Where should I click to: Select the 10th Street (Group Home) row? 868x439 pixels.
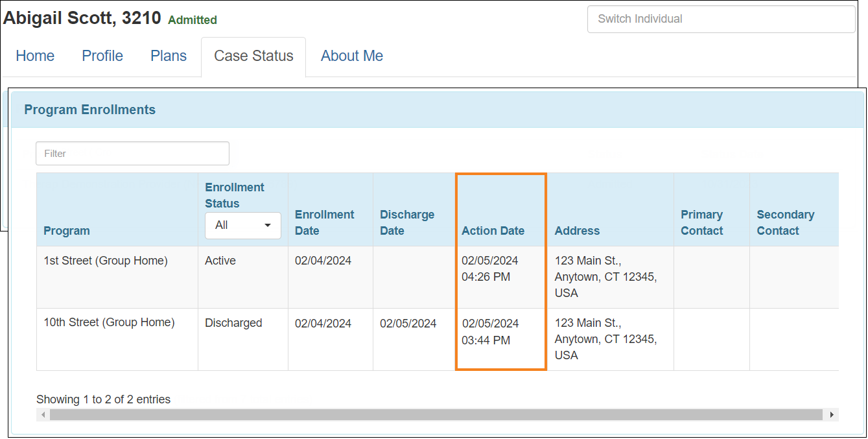tap(109, 323)
